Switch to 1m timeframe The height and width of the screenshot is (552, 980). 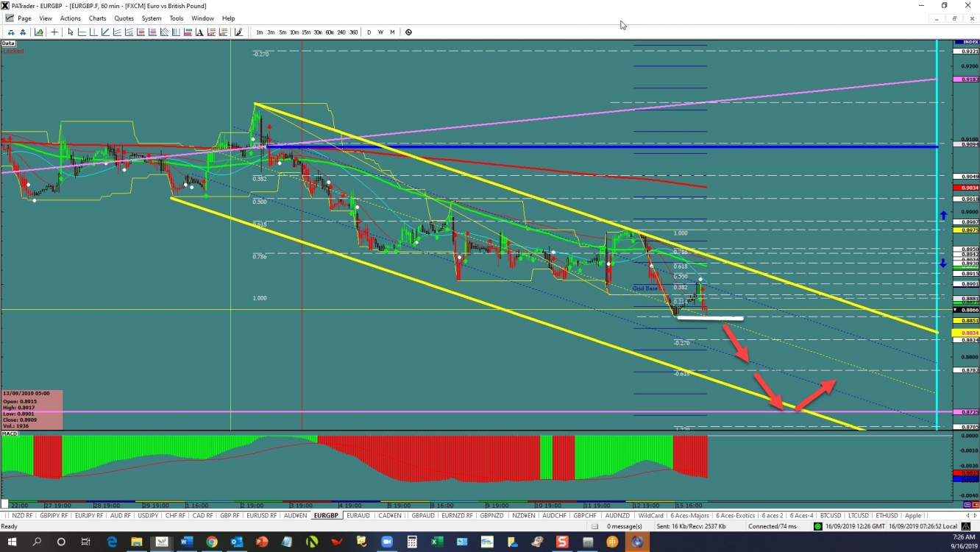(260, 32)
